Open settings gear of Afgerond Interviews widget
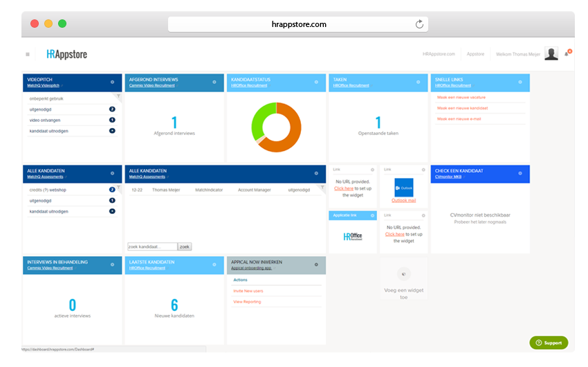Screen dimensions: 588x367 [x=214, y=82]
